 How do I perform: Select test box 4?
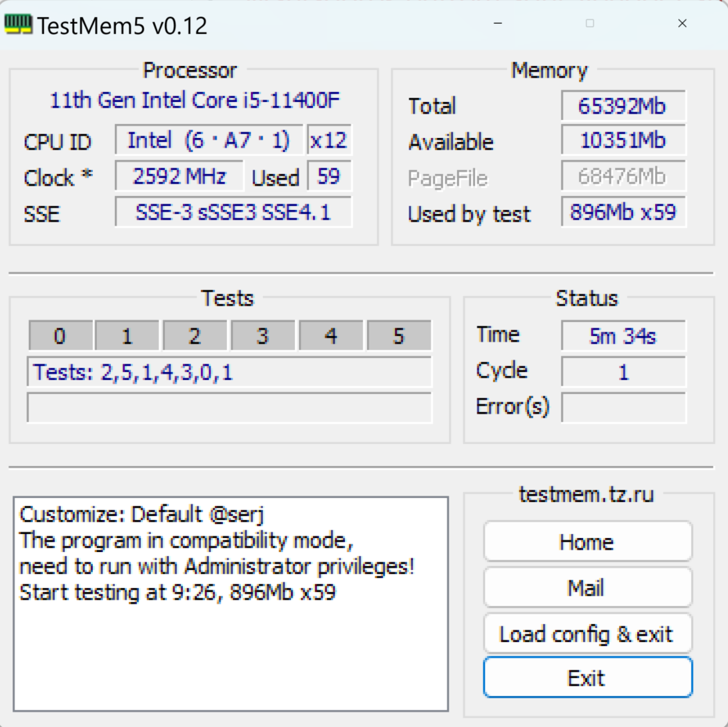[331, 335]
